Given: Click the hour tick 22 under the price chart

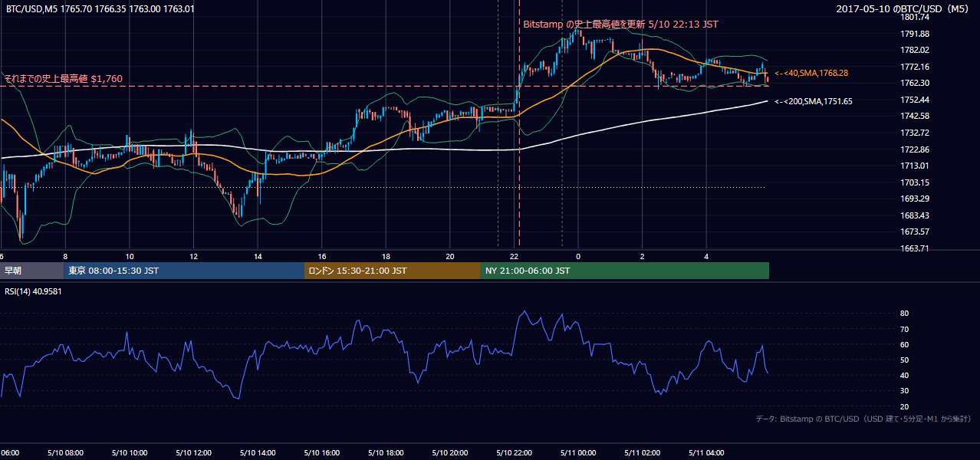Looking at the screenshot, I should coord(515,256).
